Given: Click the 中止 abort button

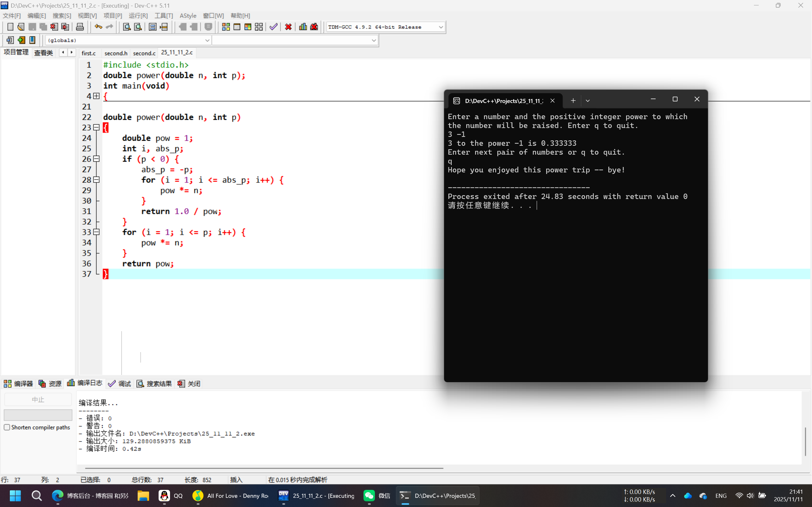Looking at the screenshot, I should click(x=38, y=400).
